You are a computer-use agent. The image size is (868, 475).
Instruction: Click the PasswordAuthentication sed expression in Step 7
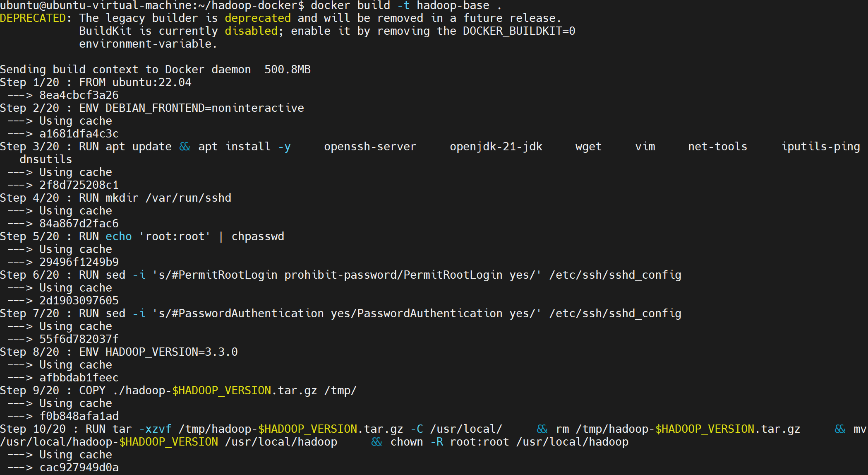tap(347, 313)
